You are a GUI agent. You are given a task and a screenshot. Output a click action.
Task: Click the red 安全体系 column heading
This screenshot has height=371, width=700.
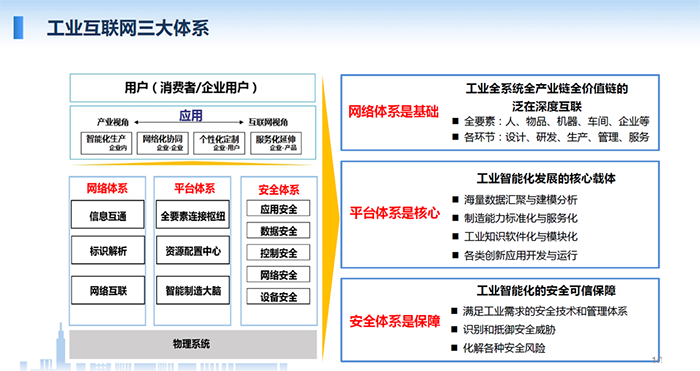tap(279, 190)
